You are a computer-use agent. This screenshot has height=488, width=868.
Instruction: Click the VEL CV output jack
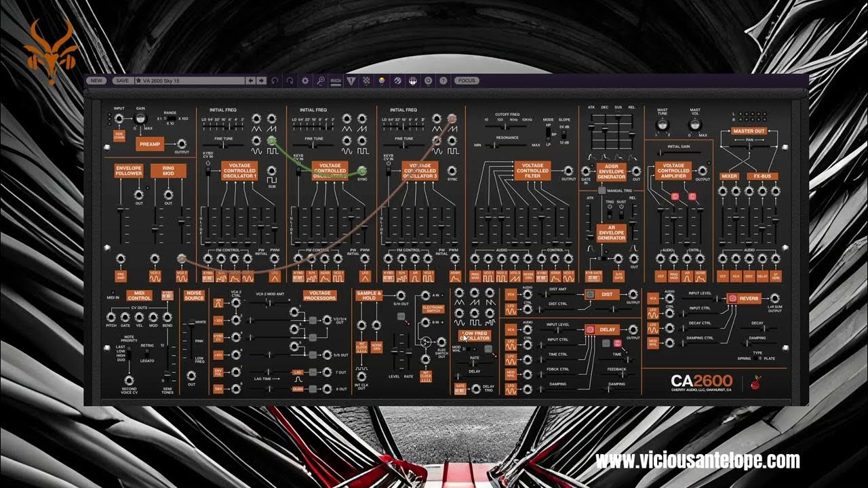[140, 317]
